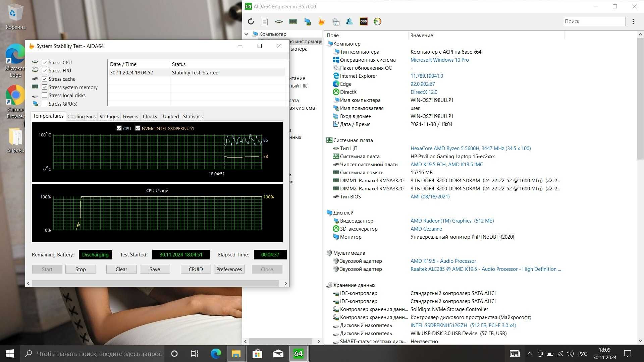Uncheck Stress cache checkbox
The width and height of the screenshot is (644, 362).
coord(45,79)
